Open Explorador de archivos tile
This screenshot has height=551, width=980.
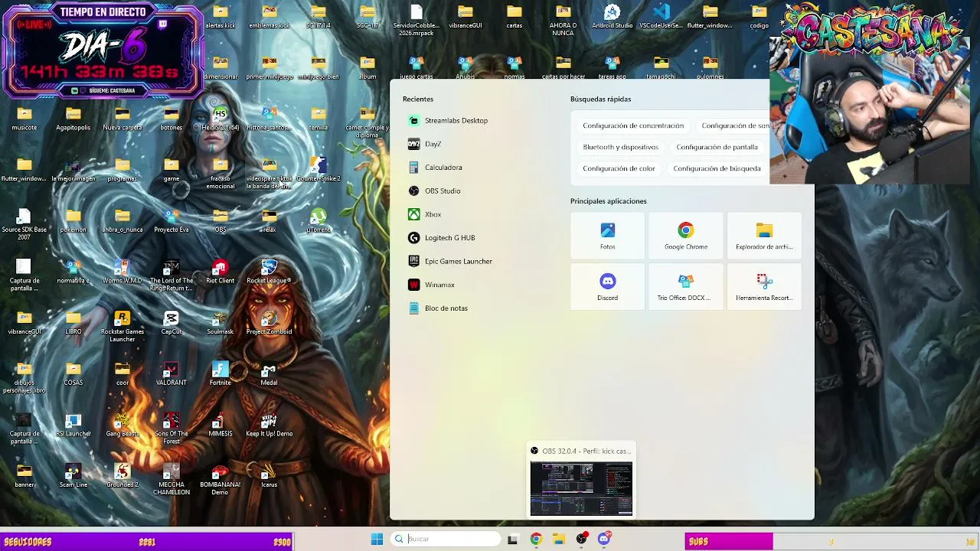pos(764,236)
